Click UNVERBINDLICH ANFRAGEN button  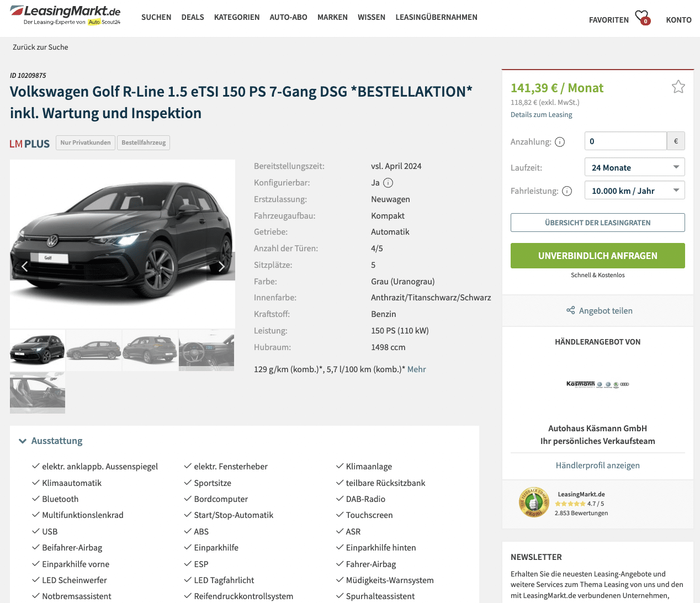[x=597, y=256]
